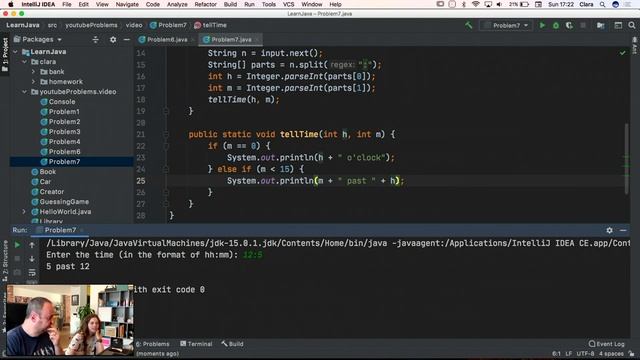The width and height of the screenshot is (640, 360).
Task: Click down arrow in Run panel
Action: point(32,259)
